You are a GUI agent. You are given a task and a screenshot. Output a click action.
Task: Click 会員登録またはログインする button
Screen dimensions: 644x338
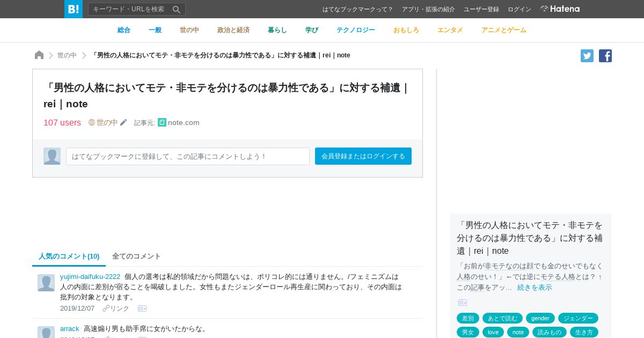[363, 156]
